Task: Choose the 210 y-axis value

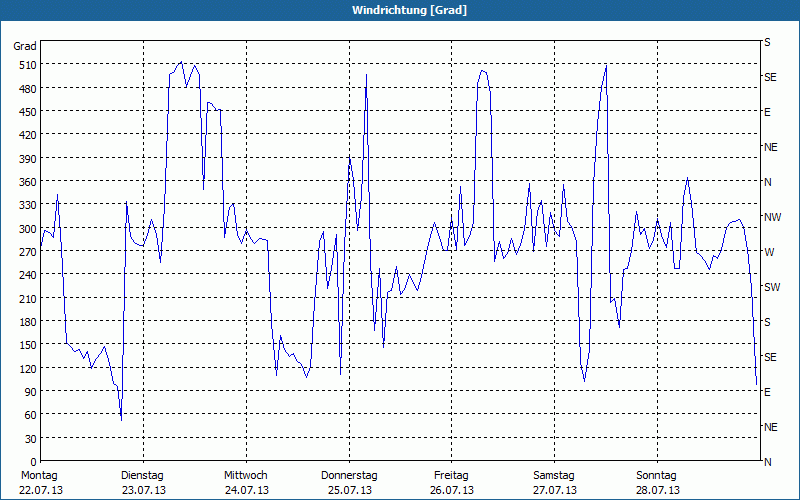Action: pos(27,298)
